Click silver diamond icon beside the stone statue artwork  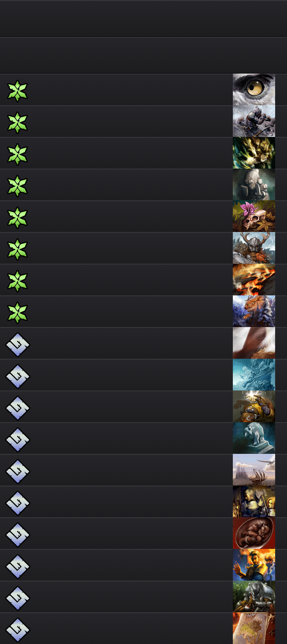[x=18, y=439]
